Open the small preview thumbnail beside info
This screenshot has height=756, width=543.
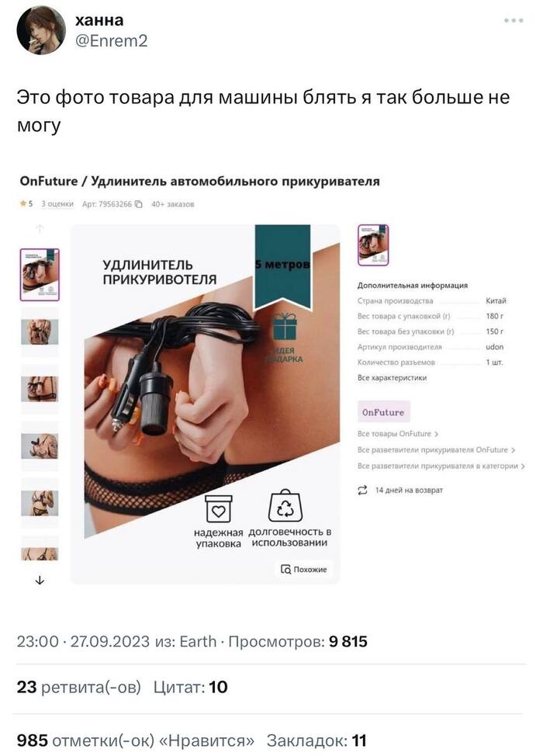(373, 245)
